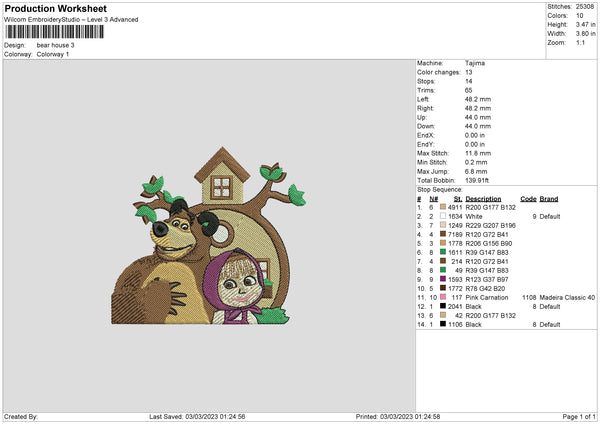Viewport: 600px width, 424px height.
Task: Select the Black swatch beside 1106 stitches
Action: [x=443, y=324]
